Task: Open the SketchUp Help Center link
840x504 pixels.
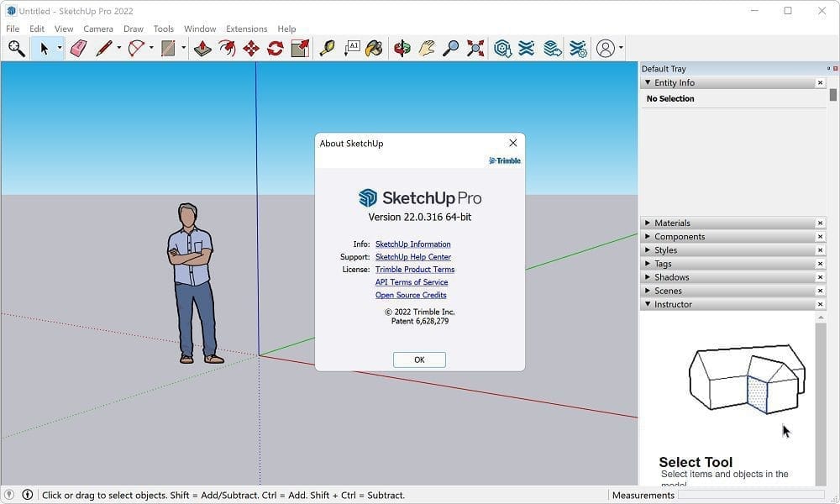Action: coord(413,257)
